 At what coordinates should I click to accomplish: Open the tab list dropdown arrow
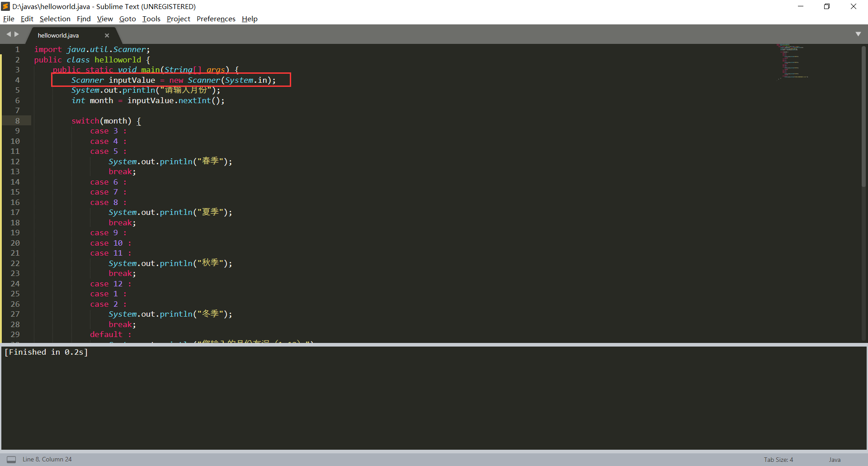point(858,34)
